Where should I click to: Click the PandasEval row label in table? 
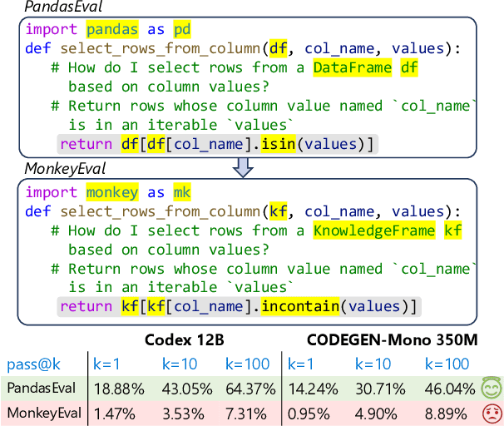pyautogui.click(x=42, y=389)
